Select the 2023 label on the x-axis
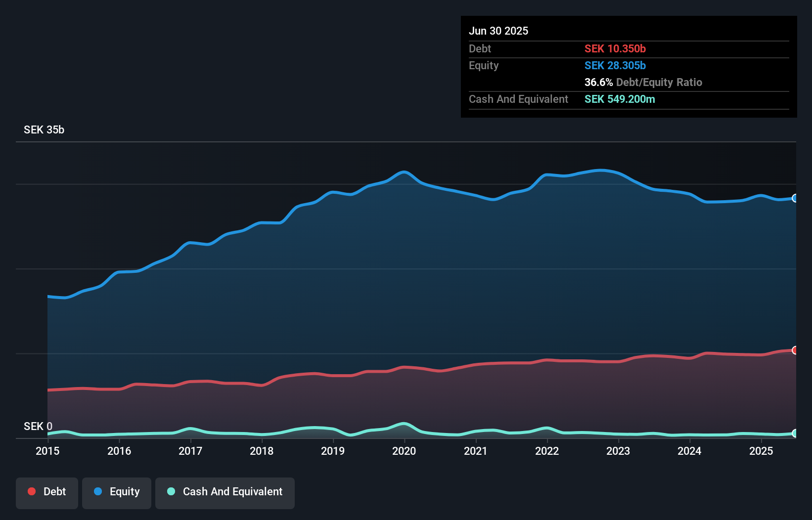Screen dimensions: 812x520 click(618, 451)
